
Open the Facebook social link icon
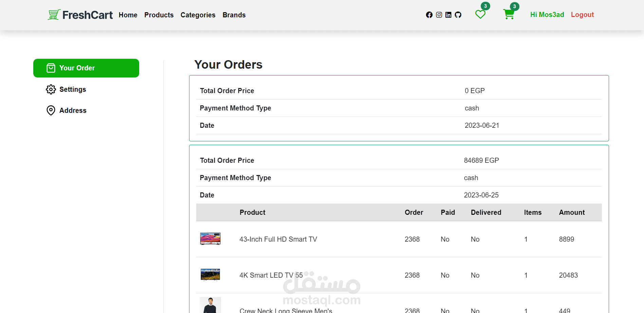click(x=429, y=15)
